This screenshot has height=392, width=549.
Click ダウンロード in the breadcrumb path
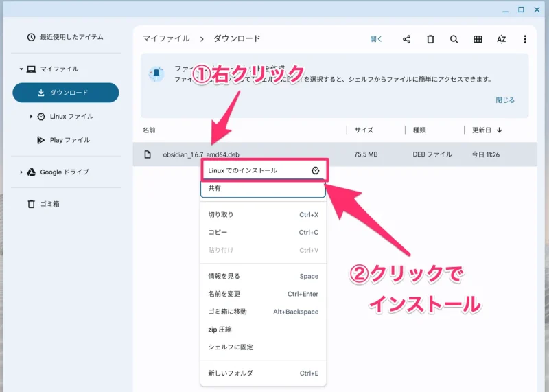point(237,38)
